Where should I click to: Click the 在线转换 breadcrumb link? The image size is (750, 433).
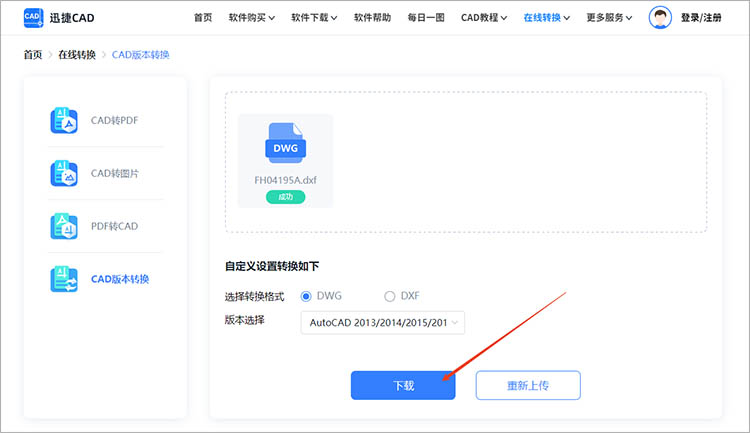tap(77, 55)
